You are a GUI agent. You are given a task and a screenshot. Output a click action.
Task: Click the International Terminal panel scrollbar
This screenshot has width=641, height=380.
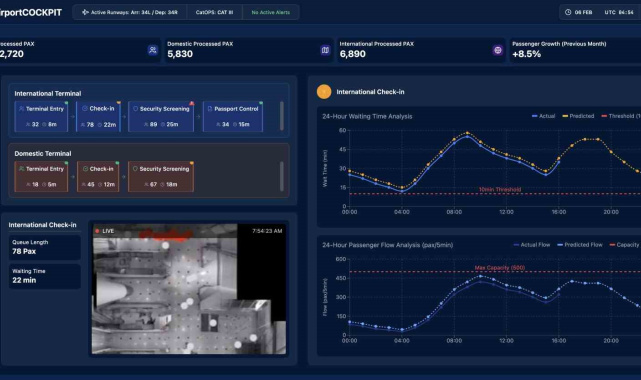(281, 116)
